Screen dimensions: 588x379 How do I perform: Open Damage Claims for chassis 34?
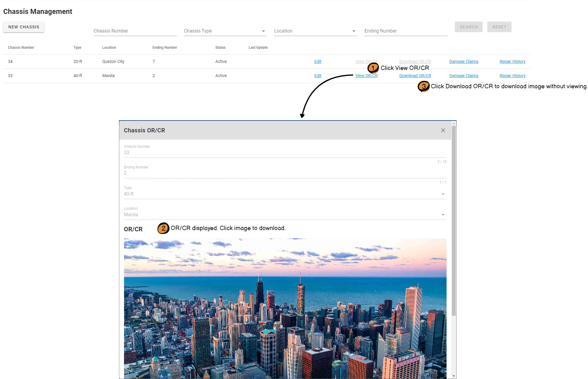point(463,61)
